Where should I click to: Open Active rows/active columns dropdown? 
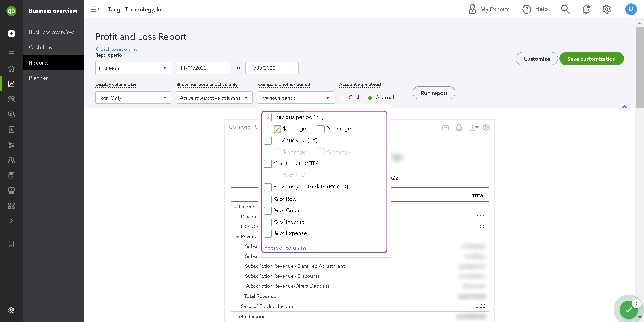(214, 98)
